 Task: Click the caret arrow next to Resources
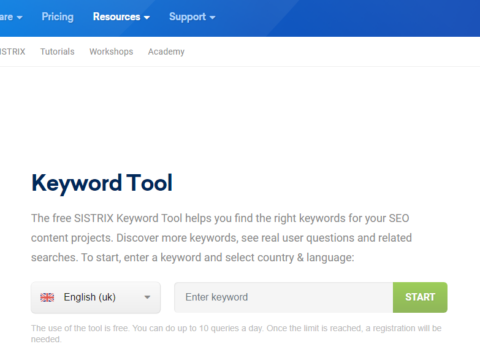147,18
